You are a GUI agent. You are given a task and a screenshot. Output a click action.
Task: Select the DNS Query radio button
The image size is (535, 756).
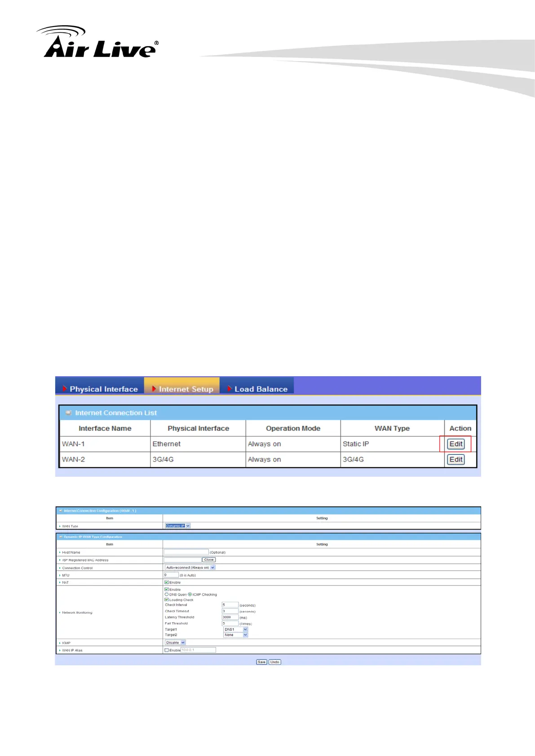[167, 594]
